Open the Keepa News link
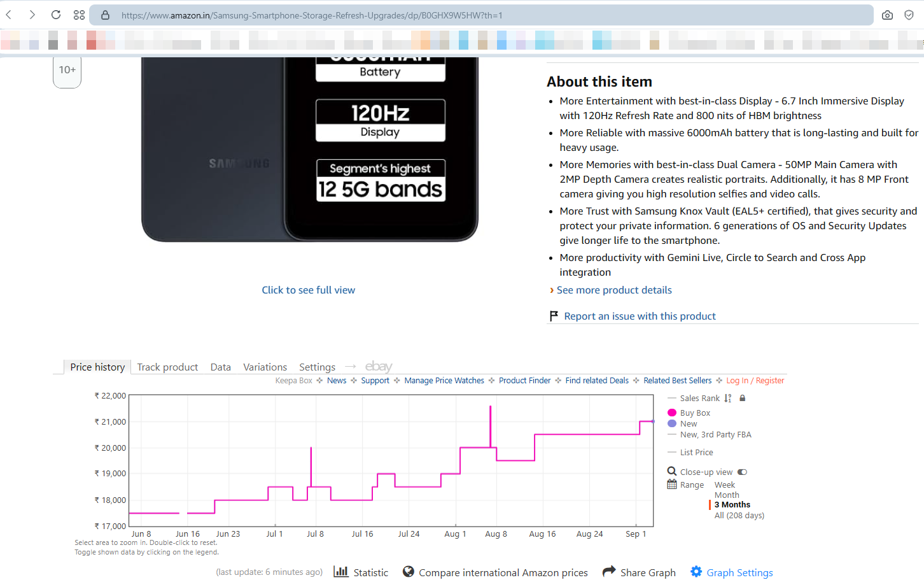Image resolution: width=924 pixels, height=587 pixels. pyautogui.click(x=337, y=380)
